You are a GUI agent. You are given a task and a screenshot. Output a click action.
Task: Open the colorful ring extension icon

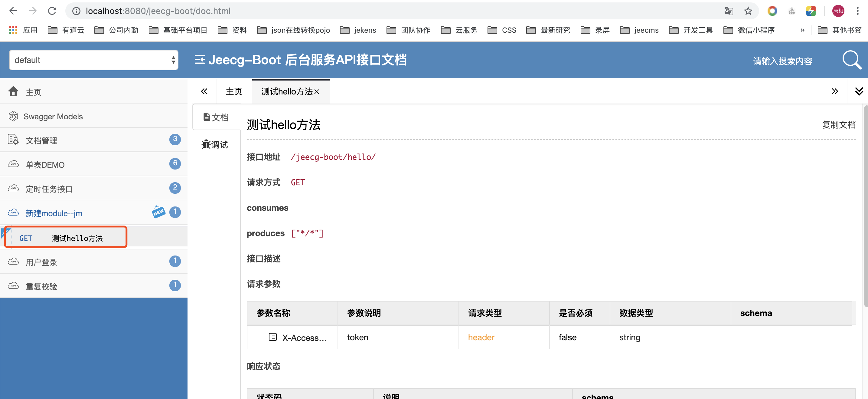[x=772, y=11]
